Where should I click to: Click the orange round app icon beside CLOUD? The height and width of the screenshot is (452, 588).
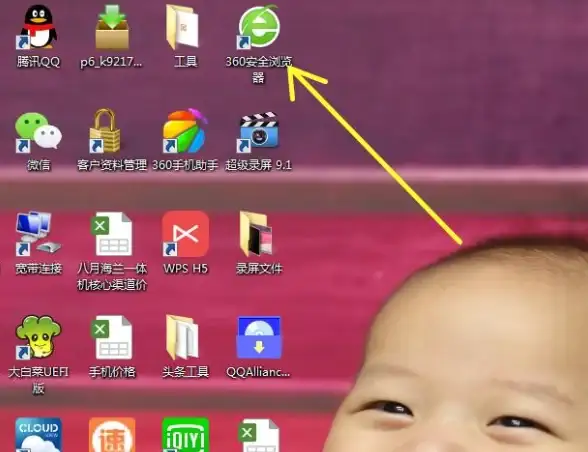tap(112, 435)
